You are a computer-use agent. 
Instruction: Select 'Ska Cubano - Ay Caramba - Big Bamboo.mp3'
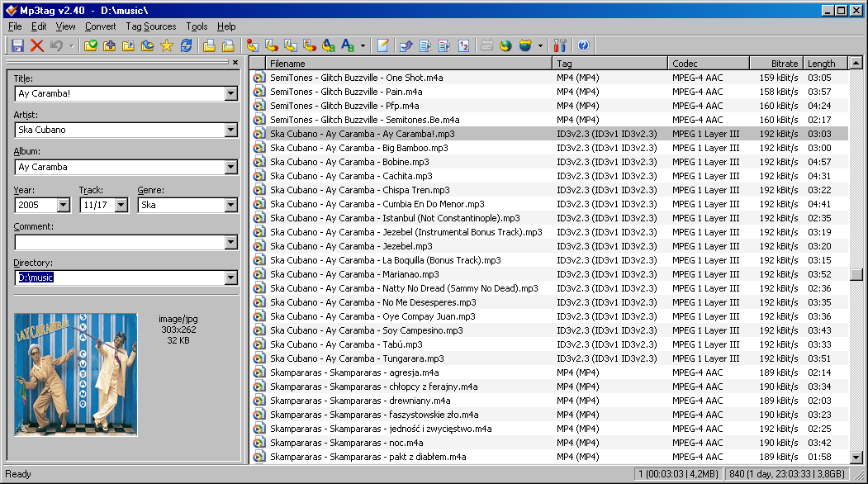[x=359, y=148]
